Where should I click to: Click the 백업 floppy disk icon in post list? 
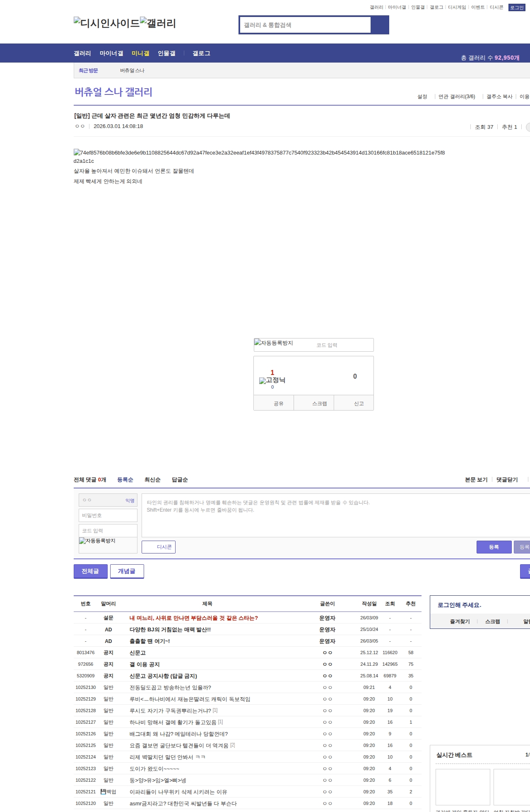coord(103,792)
